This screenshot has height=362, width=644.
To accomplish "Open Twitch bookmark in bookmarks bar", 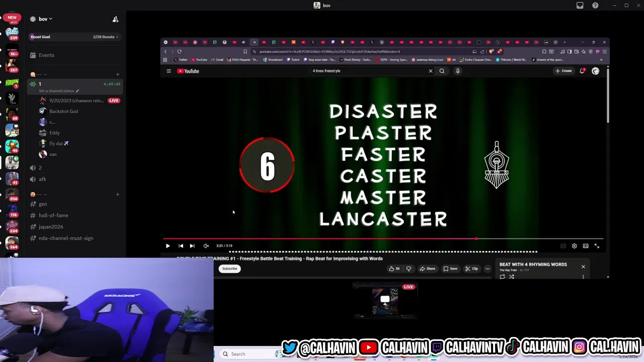I will click(293, 60).
